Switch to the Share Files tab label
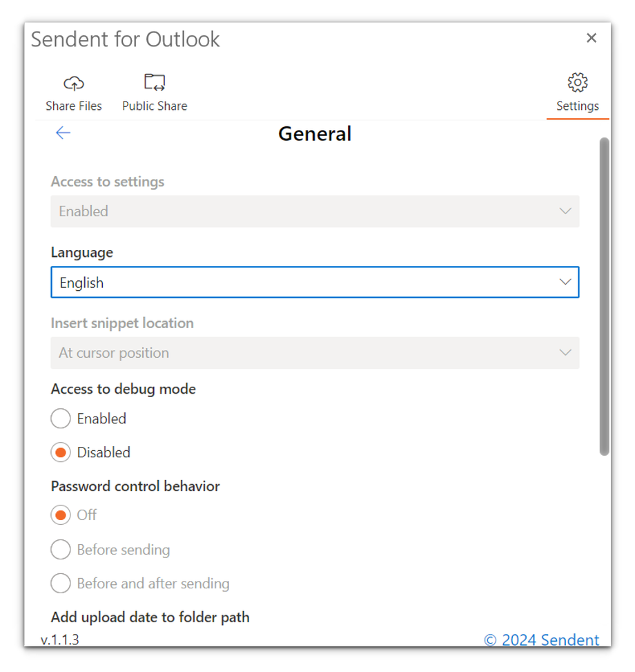The image size is (635, 672). point(74,106)
